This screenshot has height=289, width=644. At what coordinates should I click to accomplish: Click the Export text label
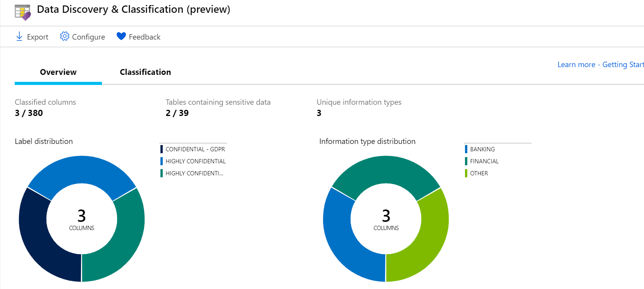coord(38,37)
